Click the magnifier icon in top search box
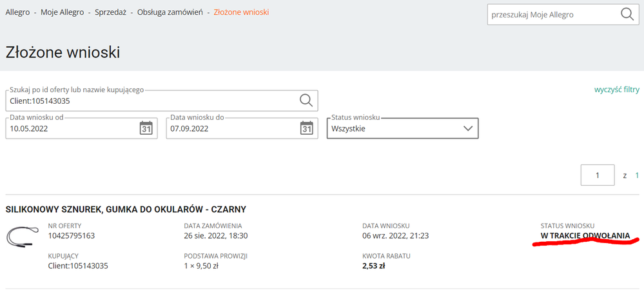The image size is (644, 294). coord(626,14)
